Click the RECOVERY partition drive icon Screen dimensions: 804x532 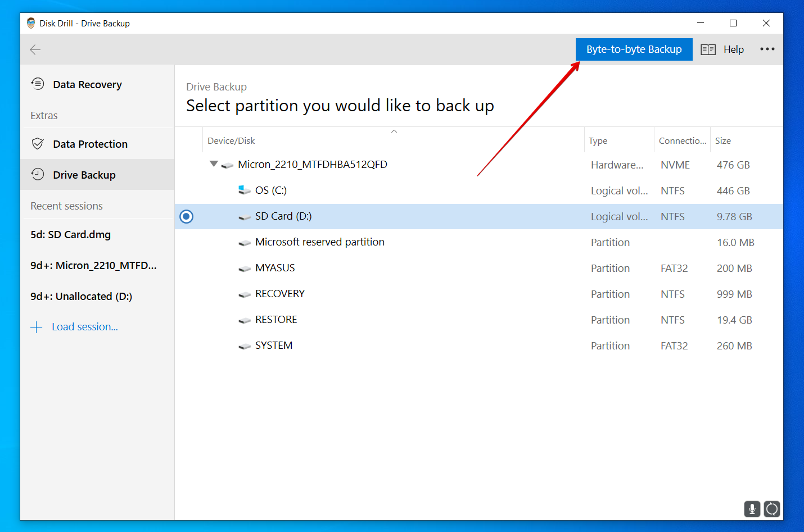pos(245,294)
